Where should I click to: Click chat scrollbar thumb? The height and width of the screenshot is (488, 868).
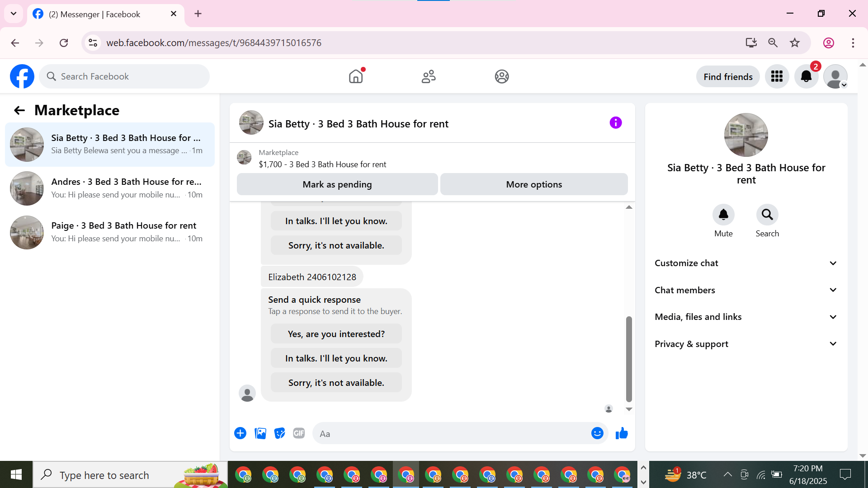point(629,359)
